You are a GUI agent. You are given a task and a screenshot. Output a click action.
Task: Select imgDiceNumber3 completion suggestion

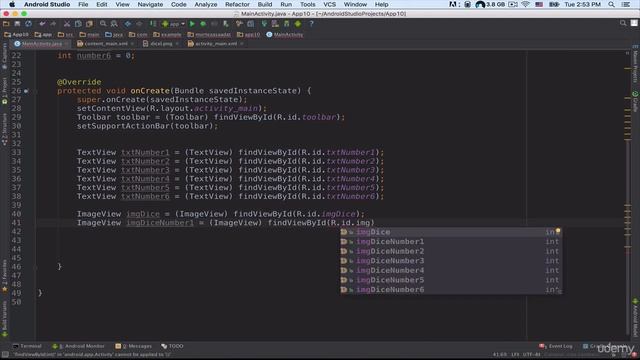pos(451,261)
